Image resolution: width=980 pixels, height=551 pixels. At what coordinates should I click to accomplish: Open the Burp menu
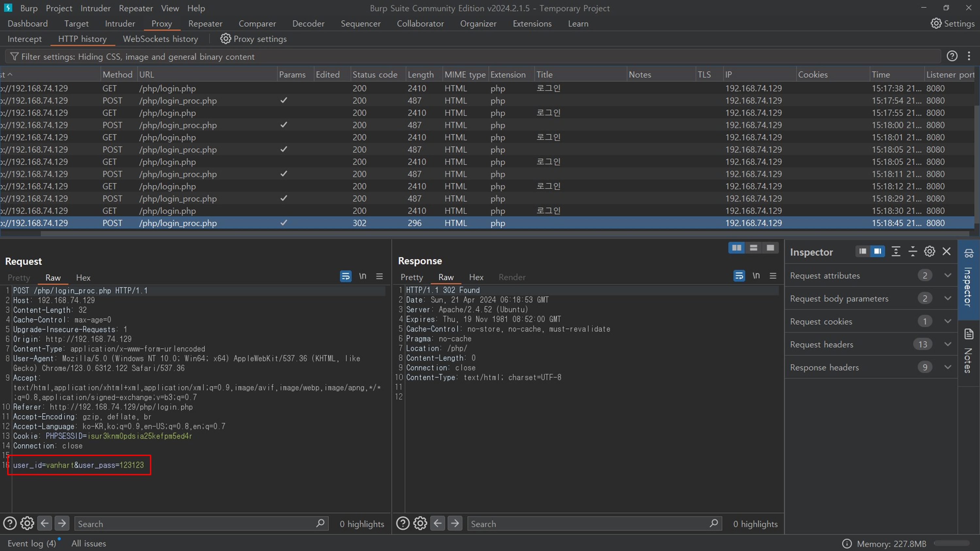pyautogui.click(x=29, y=8)
